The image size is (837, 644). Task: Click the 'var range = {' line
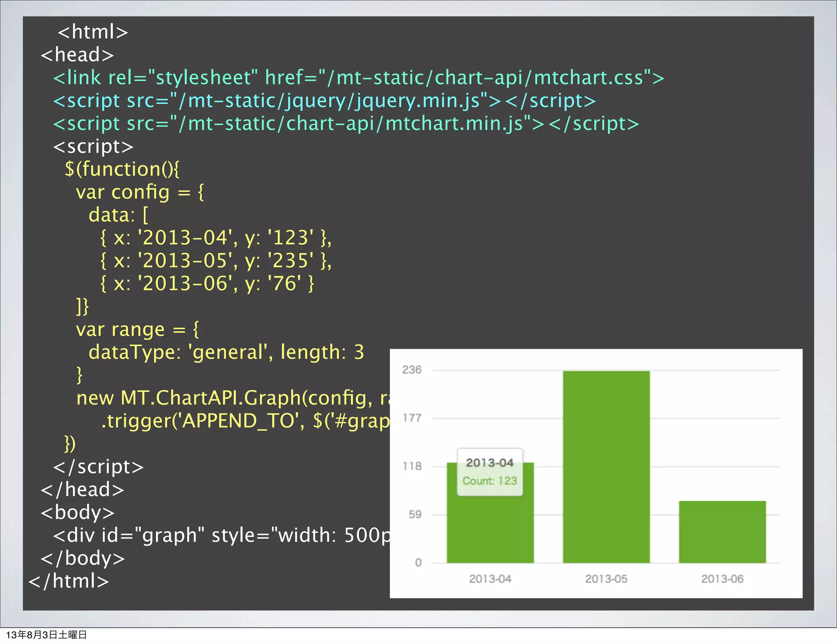pos(138,329)
